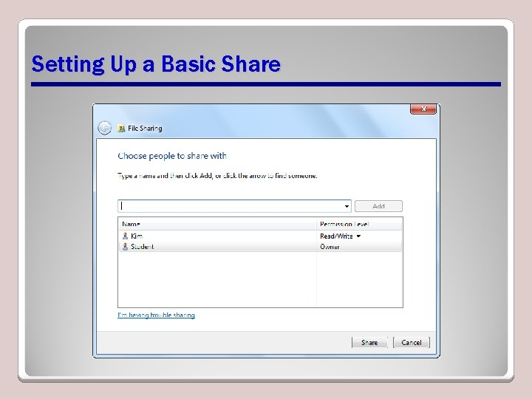This screenshot has width=532, height=399.
Task: Click the Owner permission text
Action: (x=330, y=247)
